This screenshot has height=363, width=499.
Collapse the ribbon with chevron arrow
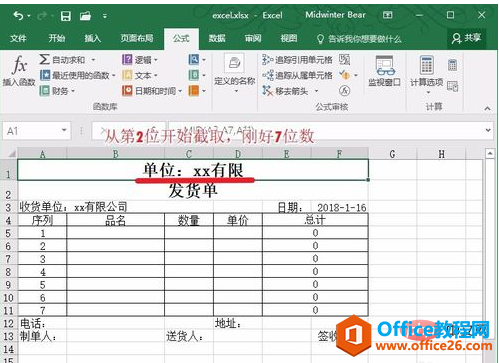(x=487, y=108)
